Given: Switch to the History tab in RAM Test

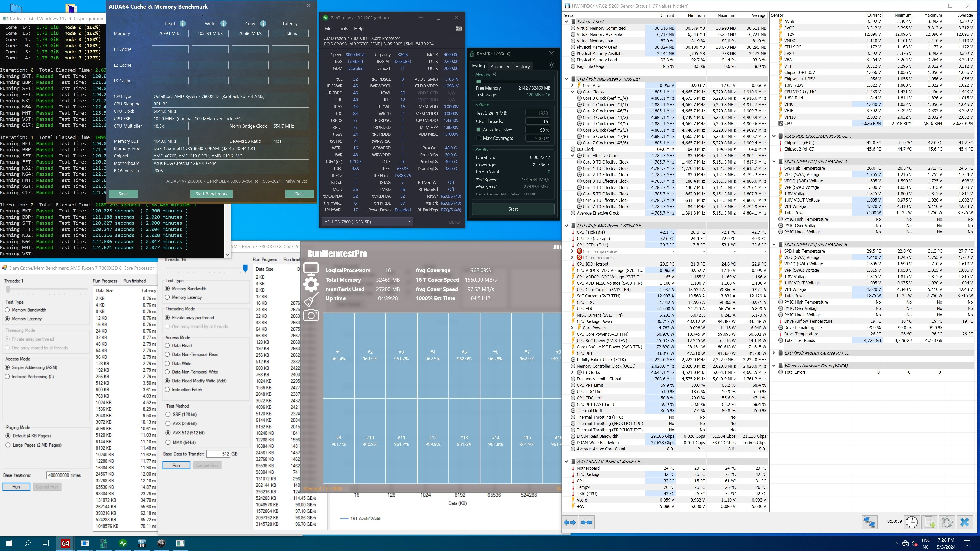Looking at the screenshot, I should 522,66.
